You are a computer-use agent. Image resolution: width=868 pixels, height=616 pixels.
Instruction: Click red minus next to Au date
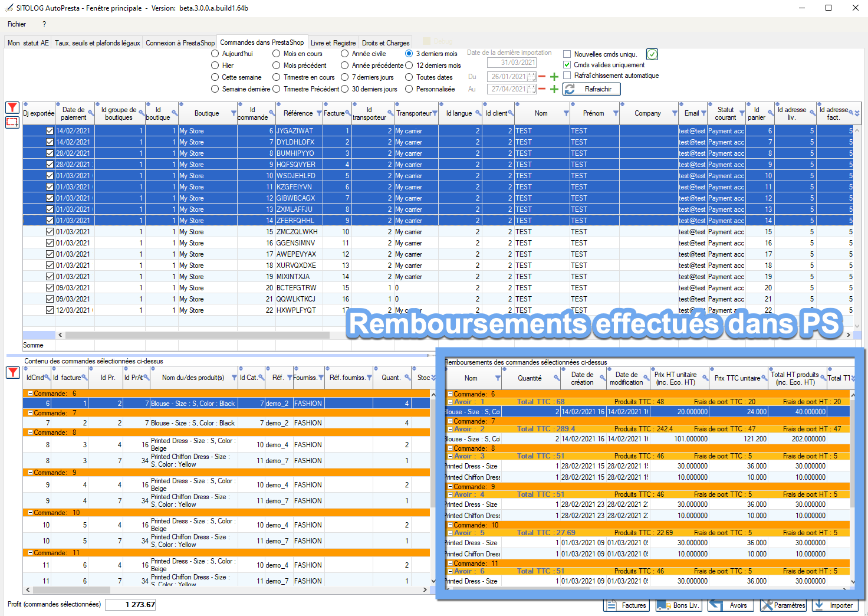(542, 89)
